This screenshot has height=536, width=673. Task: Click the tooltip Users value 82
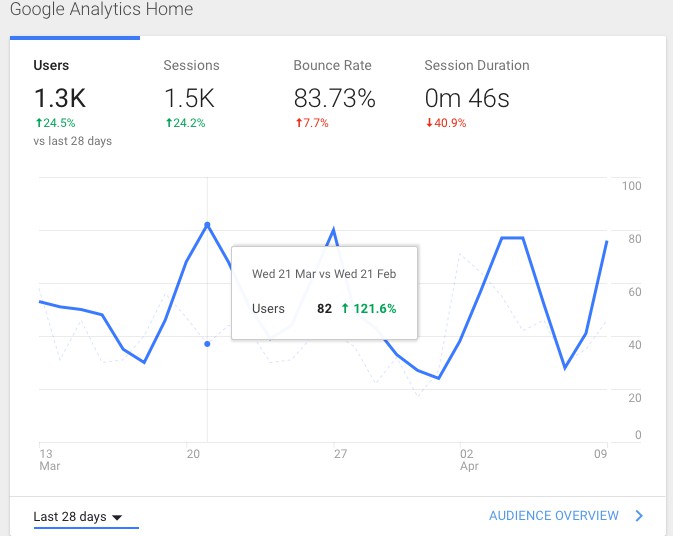[x=324, y=309]
